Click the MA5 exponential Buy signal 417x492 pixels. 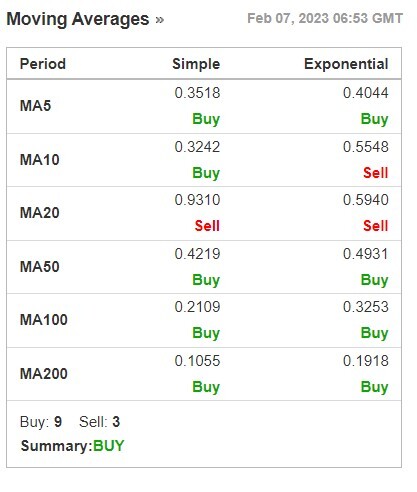374,119
